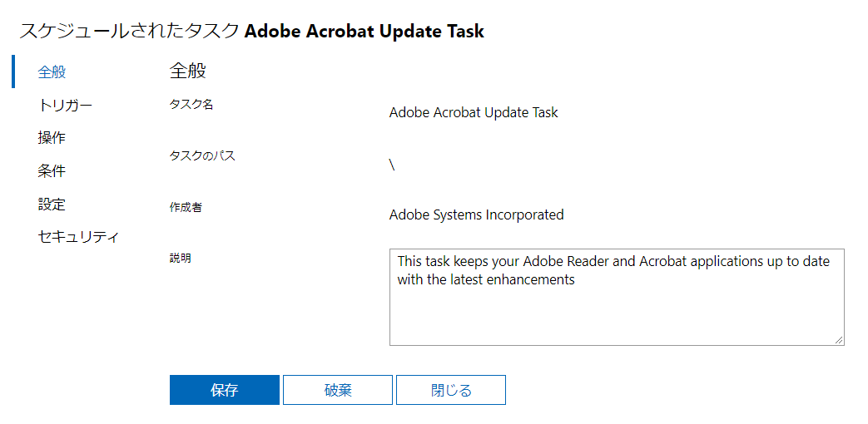
Task: Click the 全般 section heading
Action: [x=187, y=71]
